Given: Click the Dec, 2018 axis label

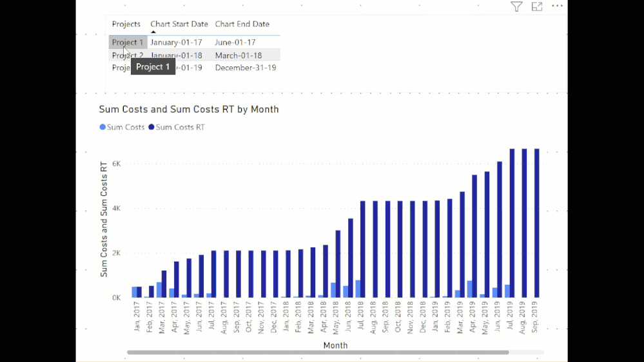Looking at the screenshot, I should pos(423,318).
